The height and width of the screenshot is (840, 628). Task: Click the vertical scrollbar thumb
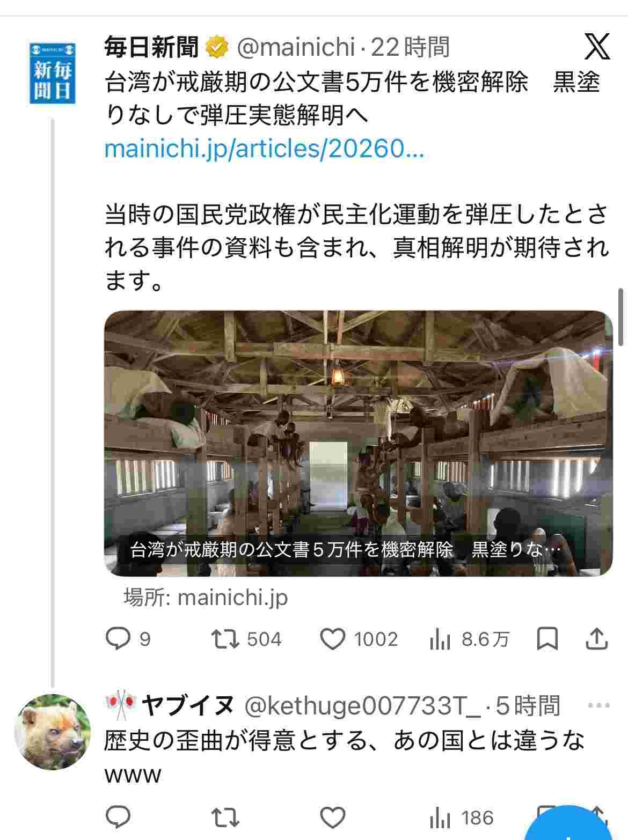[x=621, y=317]
